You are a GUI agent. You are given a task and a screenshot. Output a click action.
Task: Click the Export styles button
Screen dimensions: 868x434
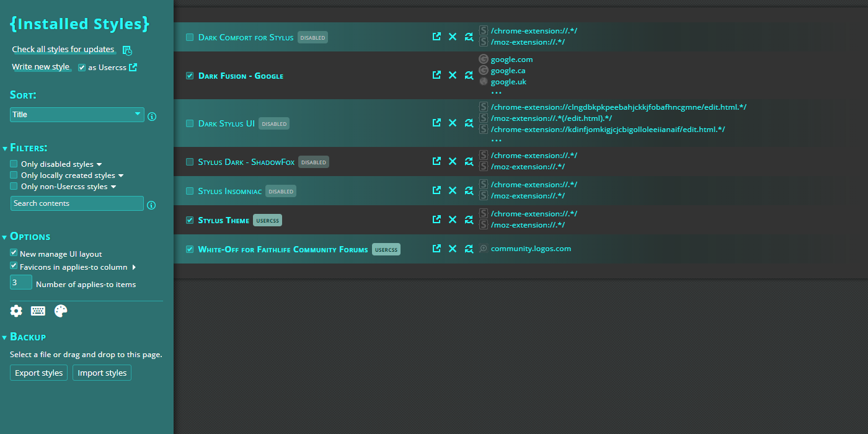pyautogui.click(x=38, y=373)
